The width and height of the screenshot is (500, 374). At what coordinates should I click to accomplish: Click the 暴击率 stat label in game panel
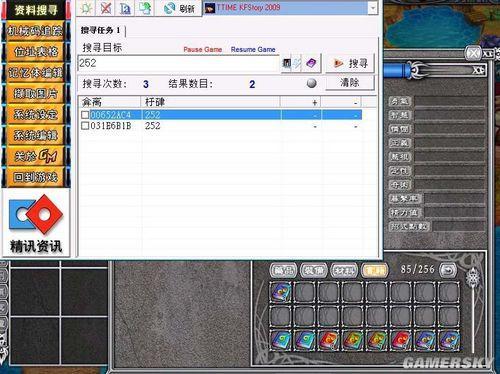point(405,199)
